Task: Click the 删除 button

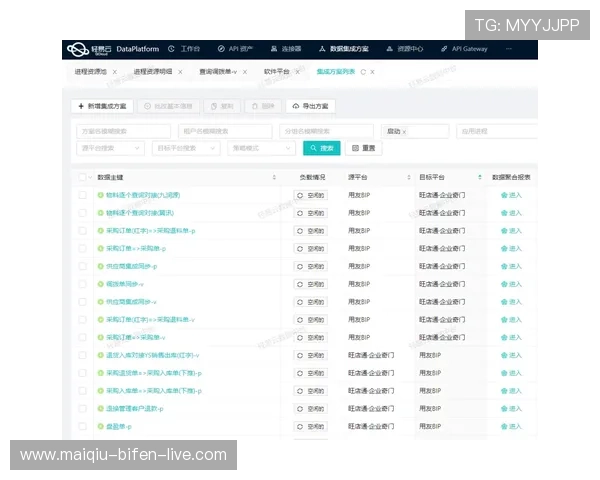Action: 263,106
